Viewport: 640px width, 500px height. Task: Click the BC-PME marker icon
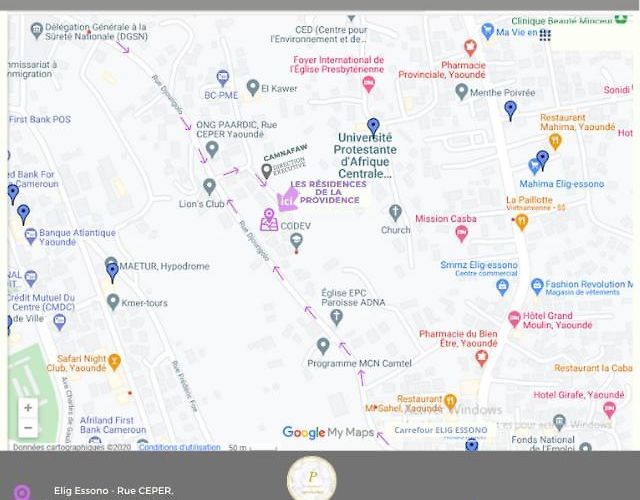[x=222, y=78]
